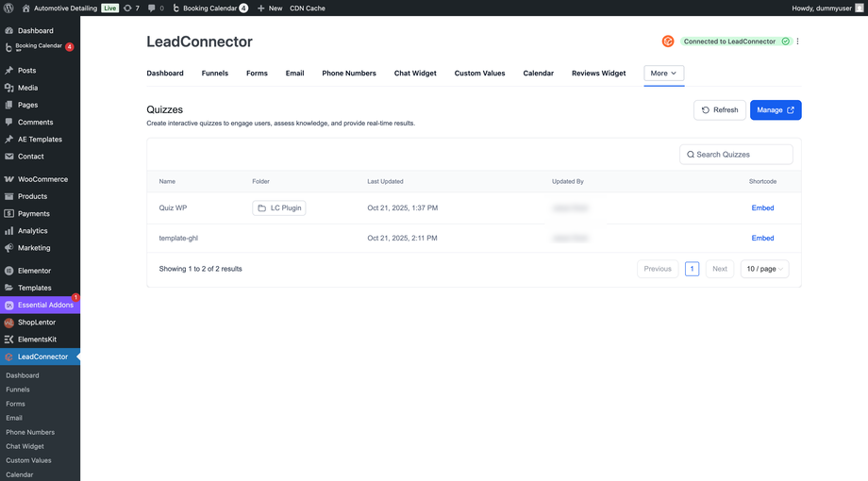This screenshot has width=868, height=481.
Task: Click the updates icon showing 7
Action: [128, 8]
